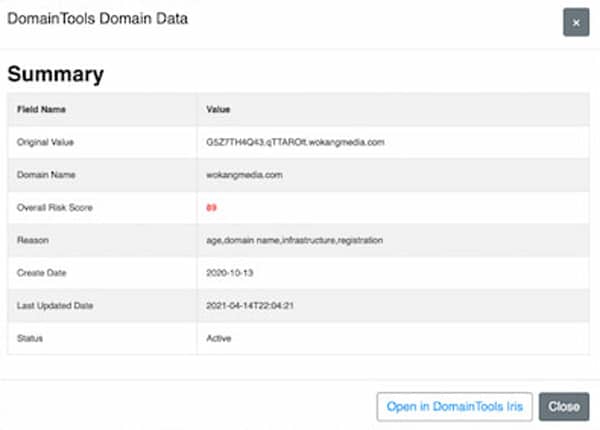The height and width of the screenshot is (430, 600).
Task: Click the Create Date field label
Action: click(41, 273)
